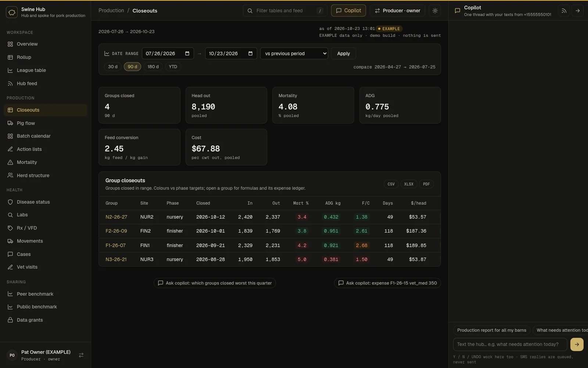Image resolution: width=588 pixels, height=368 pixels.
Task: Open Mortality page
Action: coord(46,162)
